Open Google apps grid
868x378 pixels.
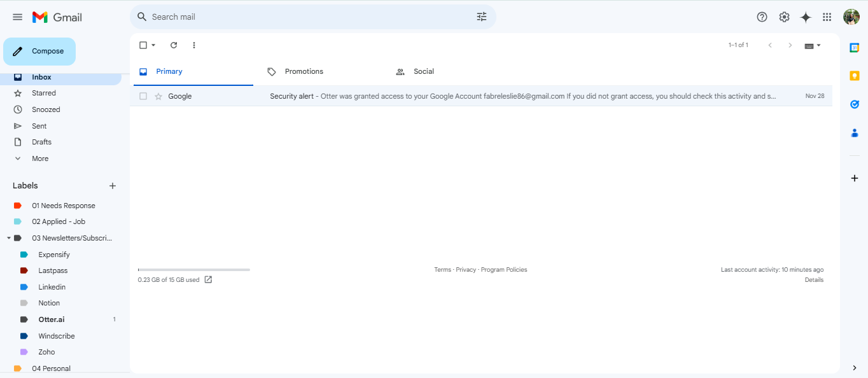(x=827, y=17)
